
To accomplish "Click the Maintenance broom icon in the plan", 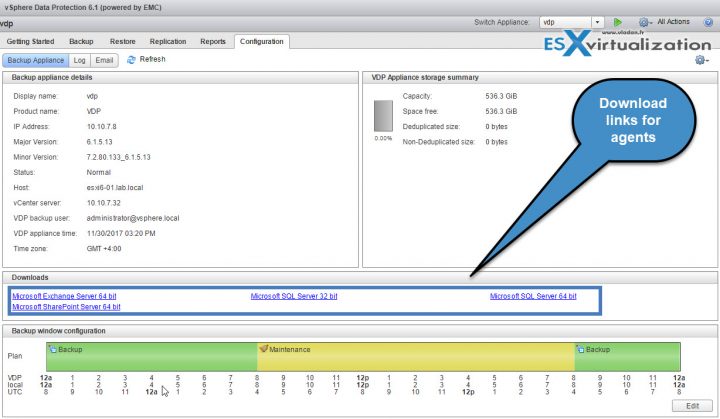I will coord(264,349).
